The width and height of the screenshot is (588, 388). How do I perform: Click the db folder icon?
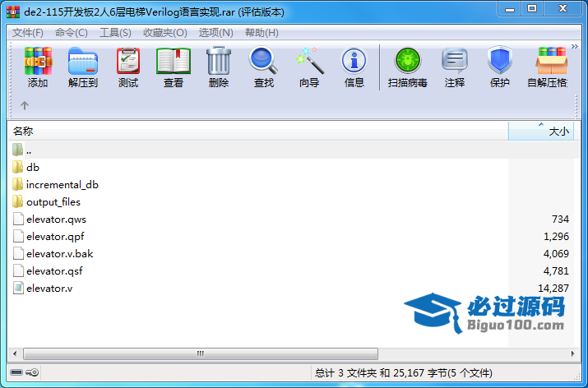point(17,167)
